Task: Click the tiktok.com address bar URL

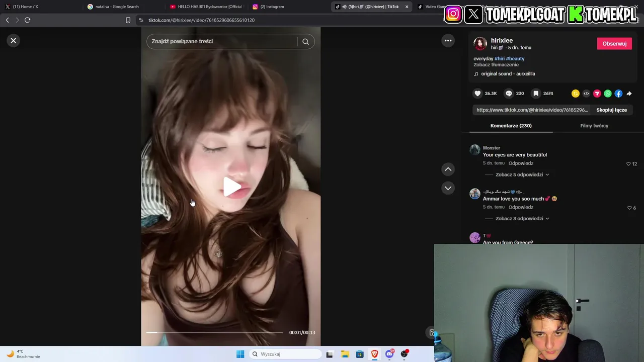Action: pos(202,20)
